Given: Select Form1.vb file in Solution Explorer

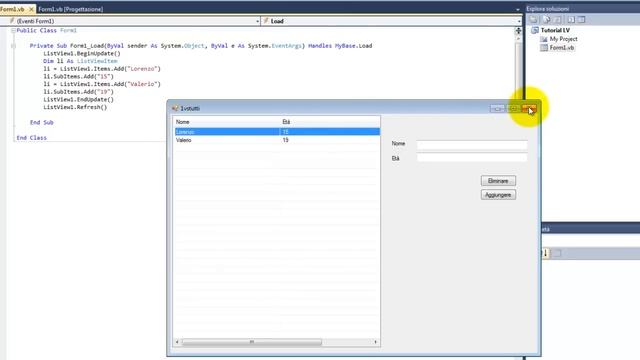Looking at the screenshot, I should click(562, 48).
